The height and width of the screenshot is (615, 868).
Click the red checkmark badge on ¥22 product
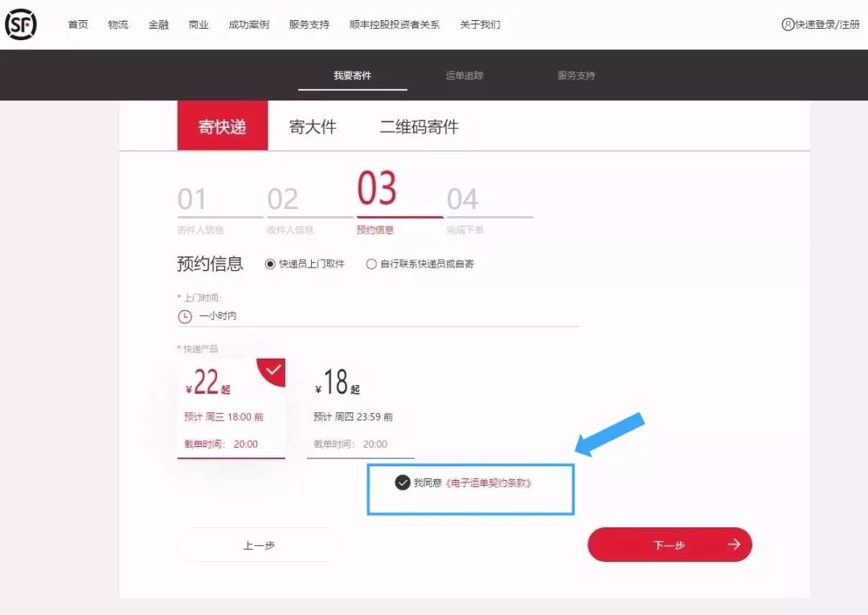[272, 372]
